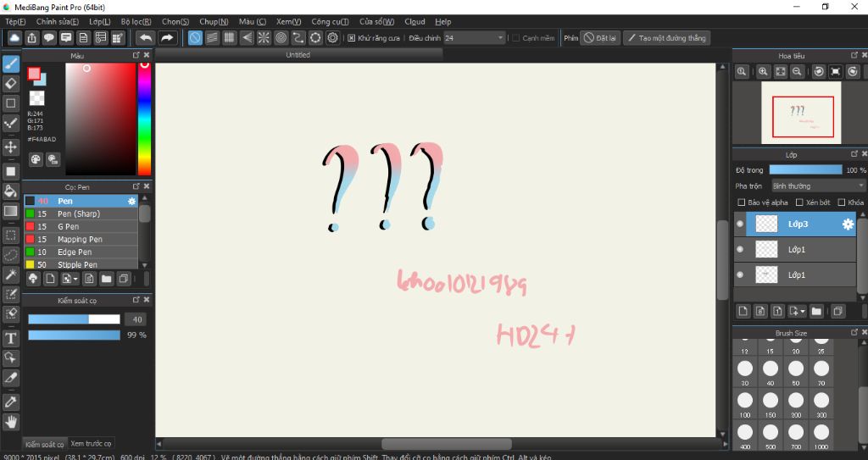Image resolution: width=868 pixels, height=460 pixels.
Task: Switch to Xem trước cọ tab
Action: tap(91, 443)
